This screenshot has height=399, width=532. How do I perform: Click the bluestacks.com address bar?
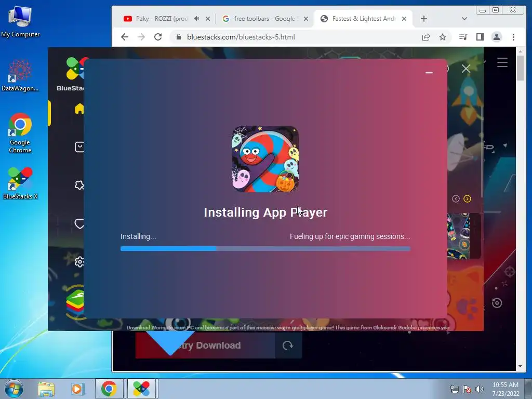(x=241, y=37)
